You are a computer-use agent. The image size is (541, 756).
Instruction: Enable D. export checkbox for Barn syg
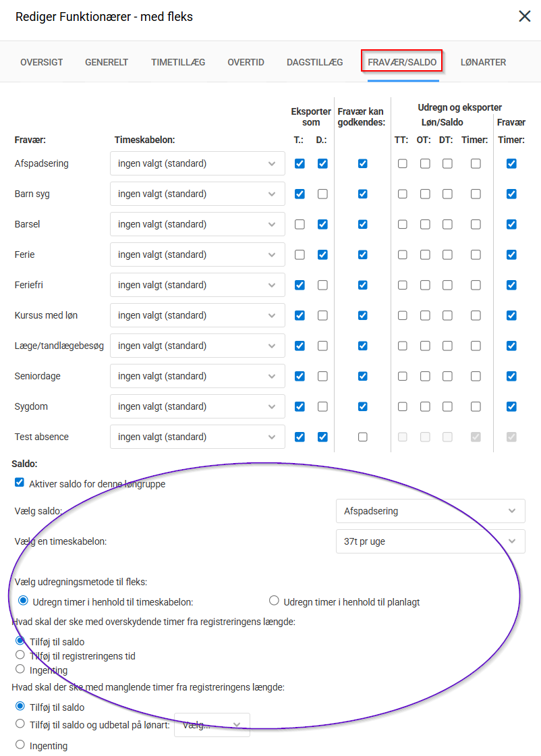[322, 194]
